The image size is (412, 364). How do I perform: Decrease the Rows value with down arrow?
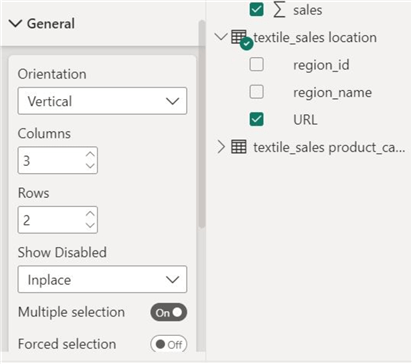click(90, 225)
